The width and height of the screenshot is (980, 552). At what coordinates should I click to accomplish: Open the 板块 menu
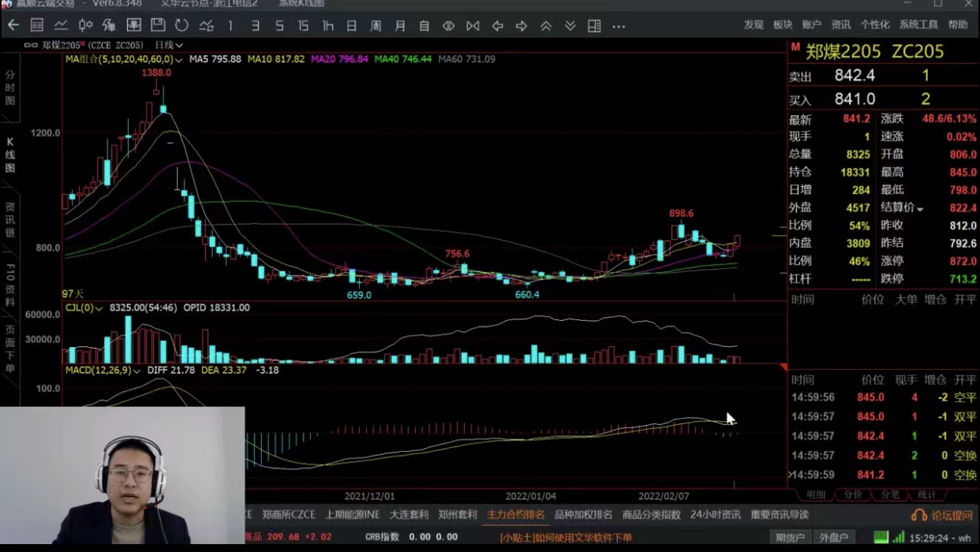click(x=783, y=25)
